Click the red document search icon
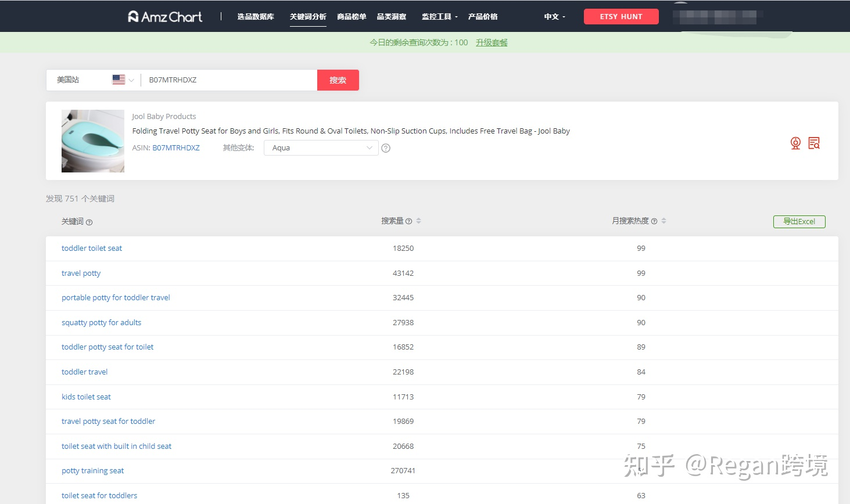This screenshot has height=504, width=850. tap(814, 143)
